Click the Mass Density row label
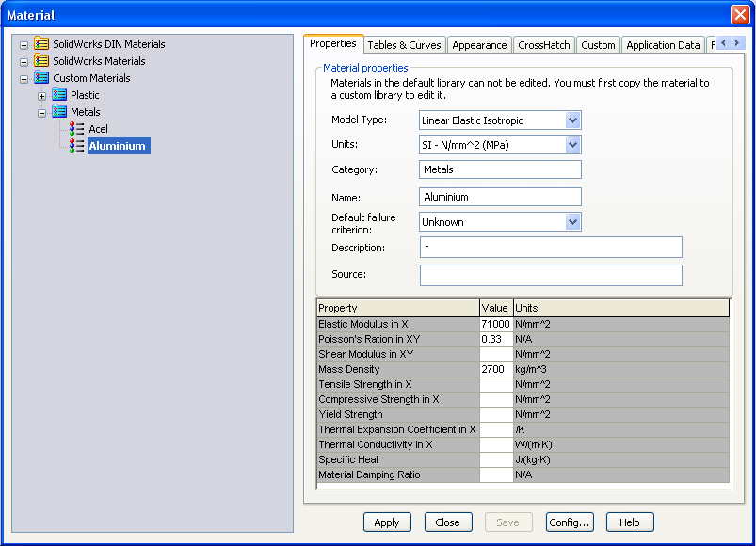This screenshot has width=756, height=546. tap(397, 369)
